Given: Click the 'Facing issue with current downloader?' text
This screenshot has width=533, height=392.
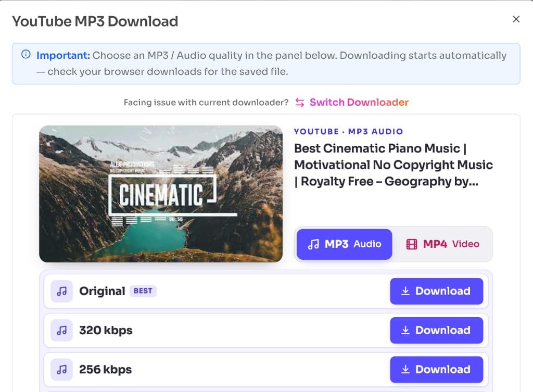Looking at the screenshot, I should 206,103.
